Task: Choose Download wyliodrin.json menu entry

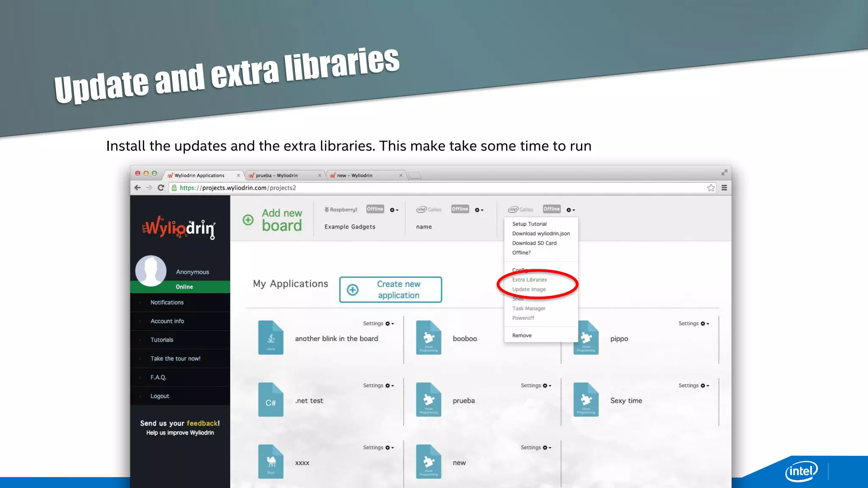Action: coord(541,233)
